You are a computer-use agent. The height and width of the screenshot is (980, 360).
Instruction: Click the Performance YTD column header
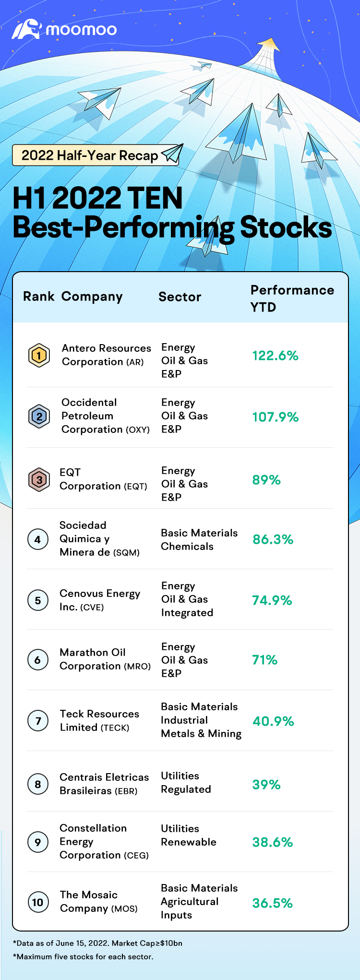[292, 298]
